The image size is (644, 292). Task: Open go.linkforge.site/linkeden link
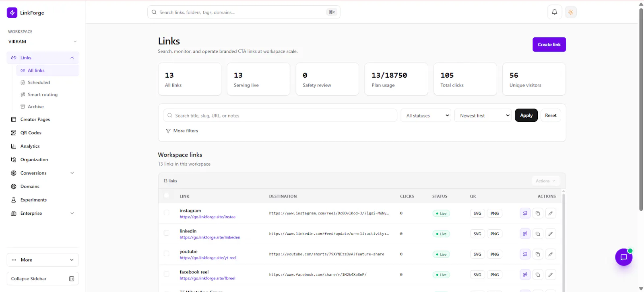coord(210,237)
